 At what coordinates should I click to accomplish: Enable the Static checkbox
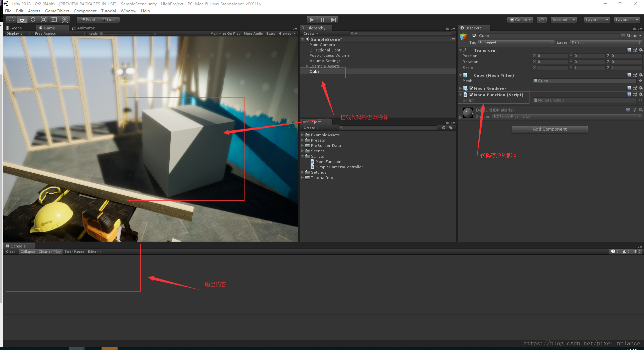click(x=623, y=36)
